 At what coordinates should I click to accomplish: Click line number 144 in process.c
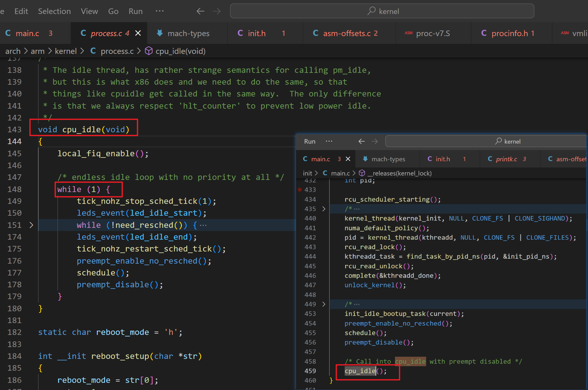(15, 141)
